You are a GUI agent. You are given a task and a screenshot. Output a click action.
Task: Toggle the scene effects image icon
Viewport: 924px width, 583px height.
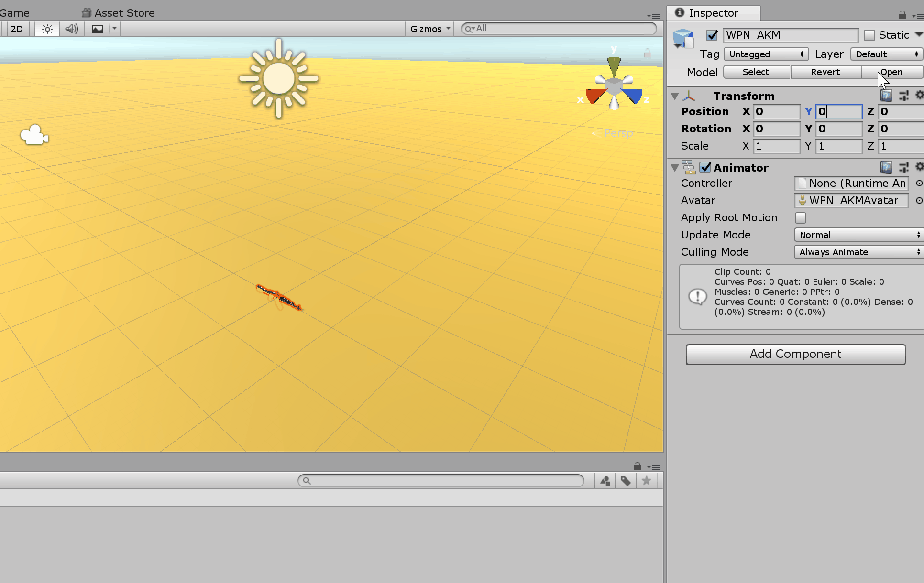pyautogui.click(x=98, y=29)
